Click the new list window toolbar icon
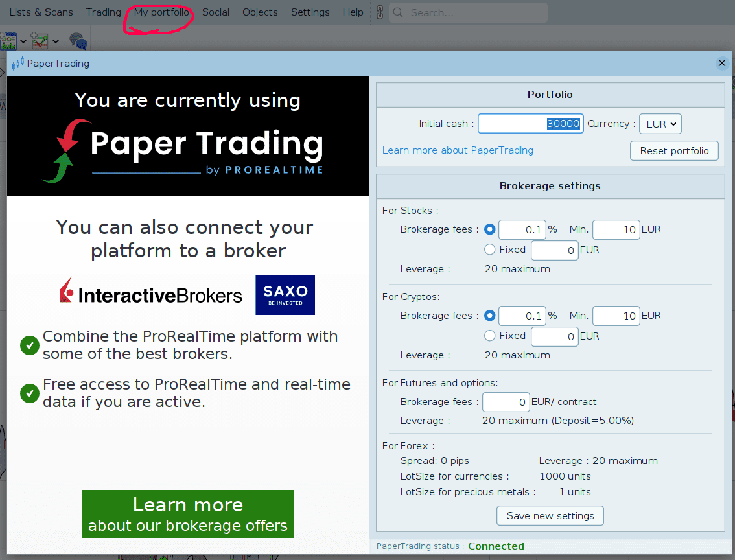This screenshot has height=560, width=735. tap(8, 41)
